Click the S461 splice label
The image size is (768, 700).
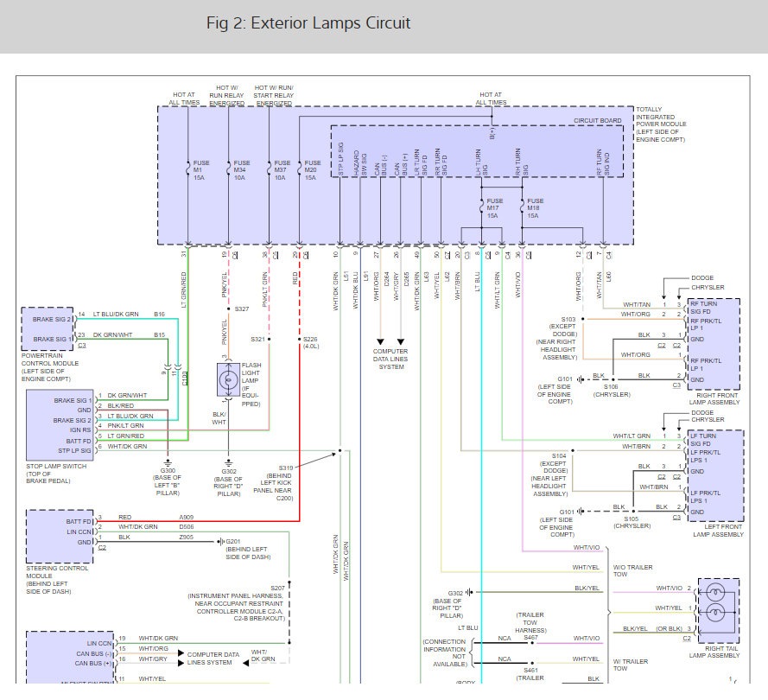(531, 670)
